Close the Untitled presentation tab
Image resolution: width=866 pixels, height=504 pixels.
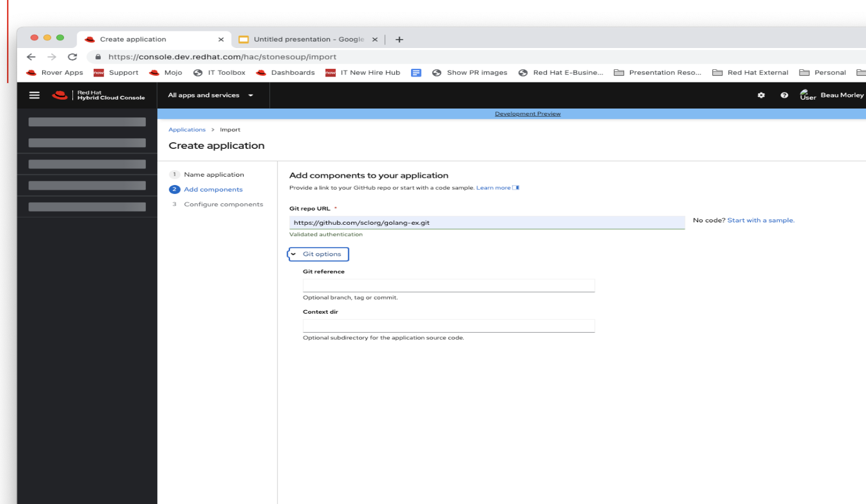375,40
